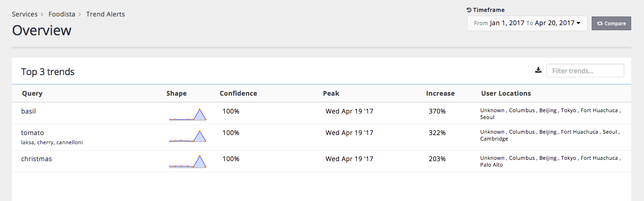The height and width of the screenshot is (201, 644).
Task: Open the Timeframe date range dropdown
Action: pyautogui.click(x=527, y=23)
